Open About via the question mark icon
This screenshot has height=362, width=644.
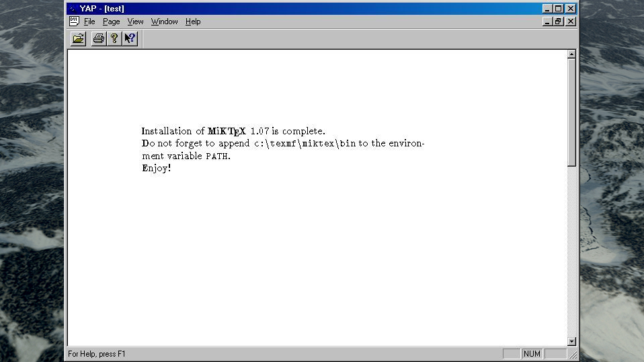114,38
